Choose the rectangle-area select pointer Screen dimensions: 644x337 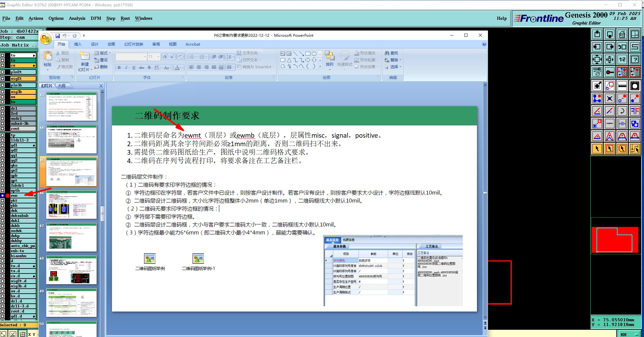[609, 149]
